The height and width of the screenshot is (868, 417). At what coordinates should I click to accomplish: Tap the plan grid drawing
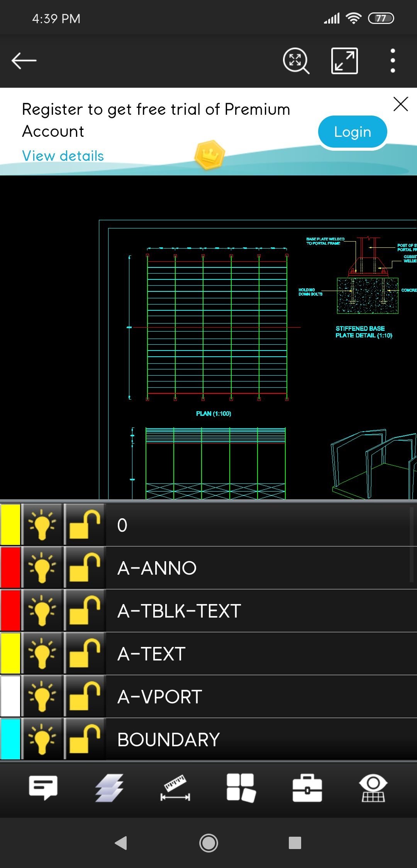217,327
